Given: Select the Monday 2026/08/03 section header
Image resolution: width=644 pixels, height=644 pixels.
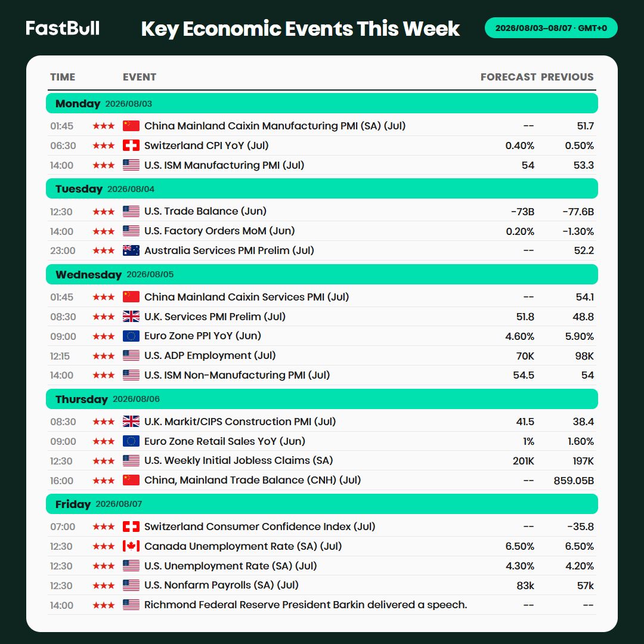Looking at the screenshot, I should 321,103.
